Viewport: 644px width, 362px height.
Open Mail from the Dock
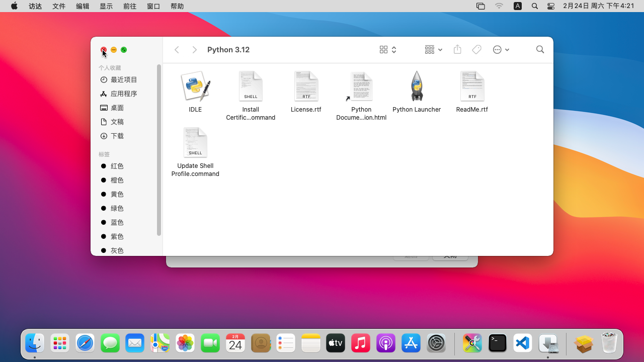click(135, 343)
